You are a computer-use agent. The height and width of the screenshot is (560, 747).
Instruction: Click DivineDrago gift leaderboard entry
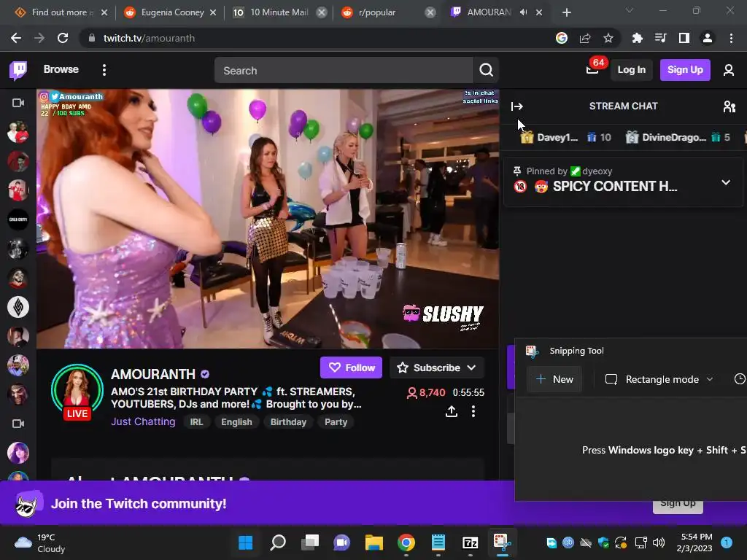pyautogui.click(x=678, y=138)
